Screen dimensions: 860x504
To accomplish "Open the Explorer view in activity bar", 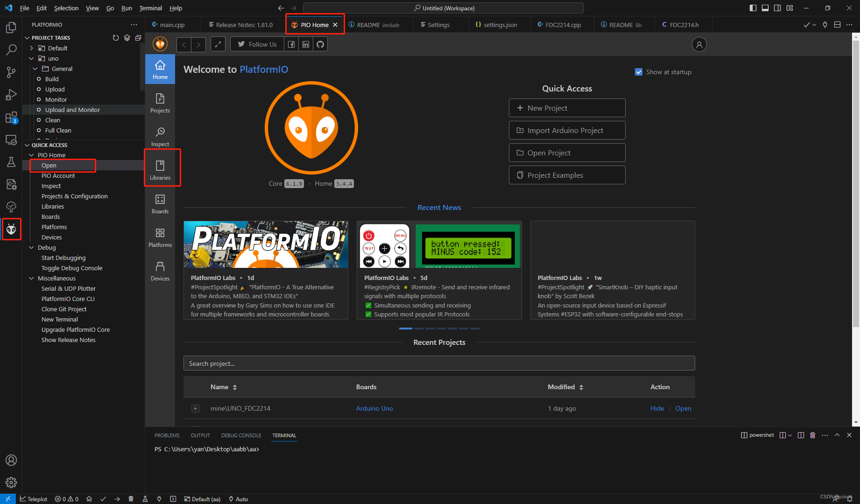I will [11, 28].
